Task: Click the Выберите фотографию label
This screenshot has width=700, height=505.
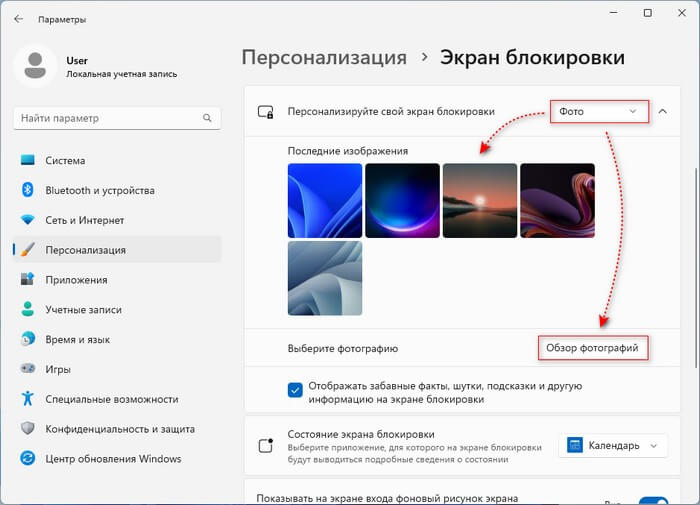Action: [x=343, y=348]
